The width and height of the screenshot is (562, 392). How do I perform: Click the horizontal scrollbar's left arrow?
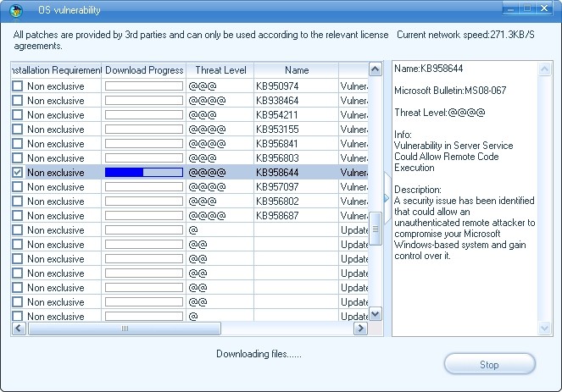pyautogui.click(x=18, y=329)
